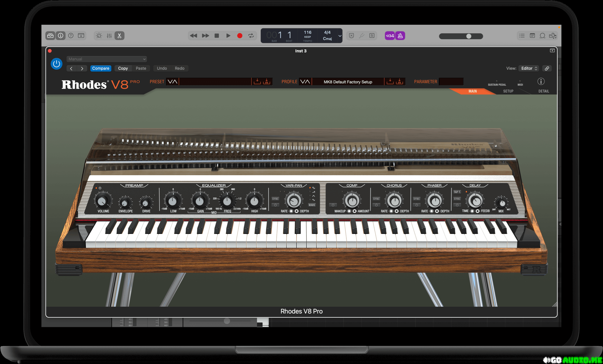Image resolution: width=603 pixels, height=364 pixels.
Task: Click the PARAMETER value field
Action: tap(451, 82)
